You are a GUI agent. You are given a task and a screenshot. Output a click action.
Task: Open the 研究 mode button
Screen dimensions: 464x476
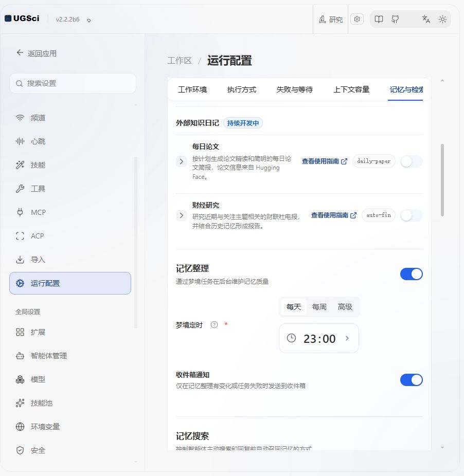tap(331, 20)
